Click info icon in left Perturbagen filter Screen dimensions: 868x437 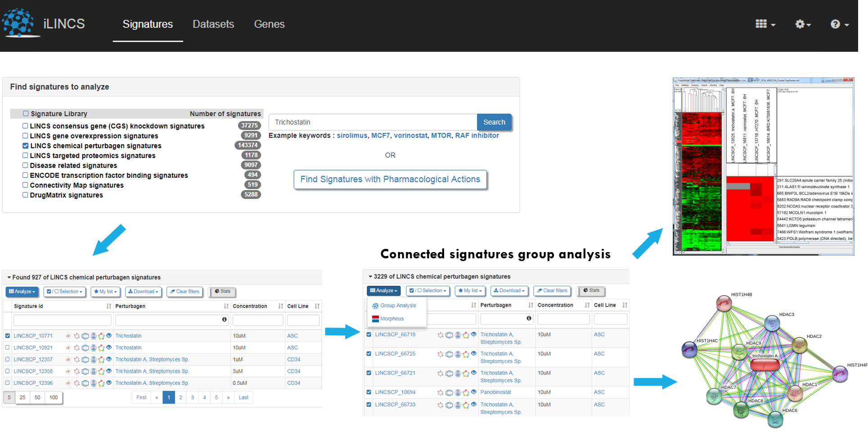click(224, 320)
